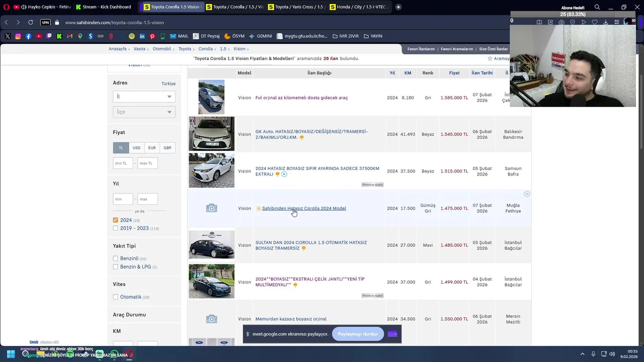
Task: Click the max TL price field
Action: (148, 163)
